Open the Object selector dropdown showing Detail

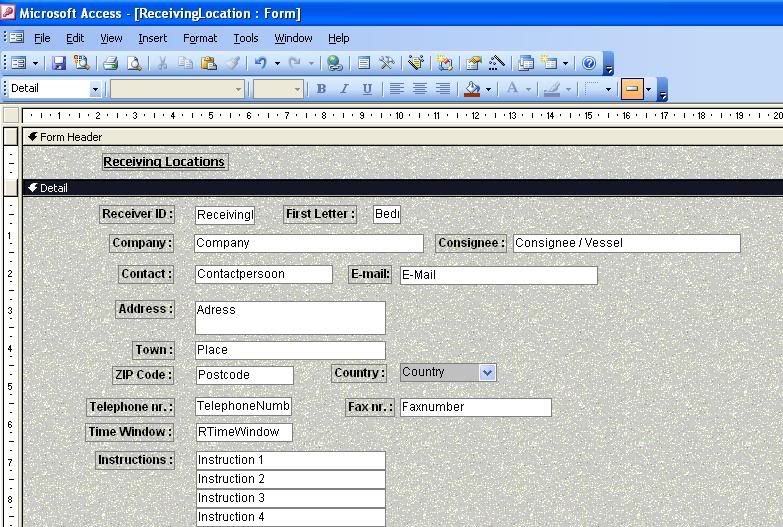click(x=96, y=89)
